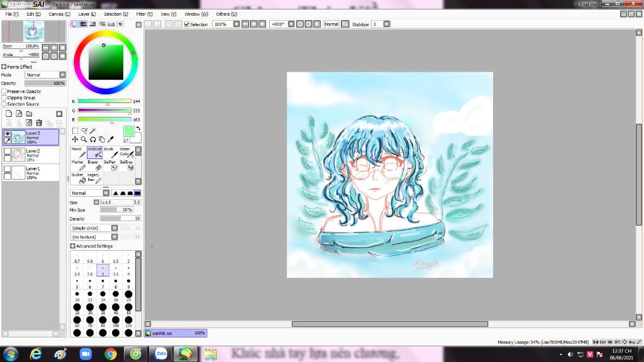The width and height of the screenshot is (644, 362).
Task: Activate the magnifier zoom tool
Action: [84, 140]
